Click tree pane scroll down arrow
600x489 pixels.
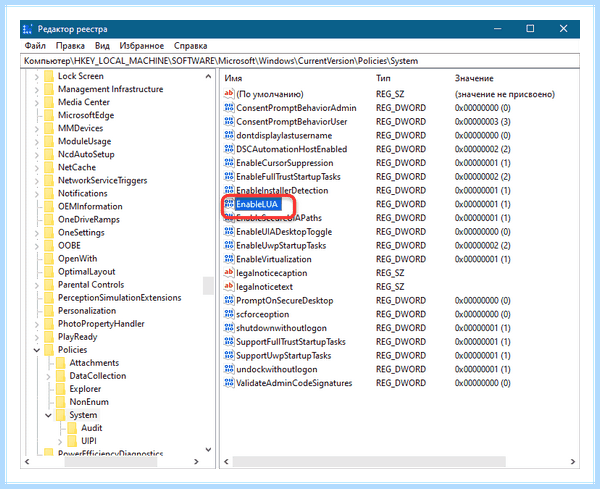coord(208,450)
